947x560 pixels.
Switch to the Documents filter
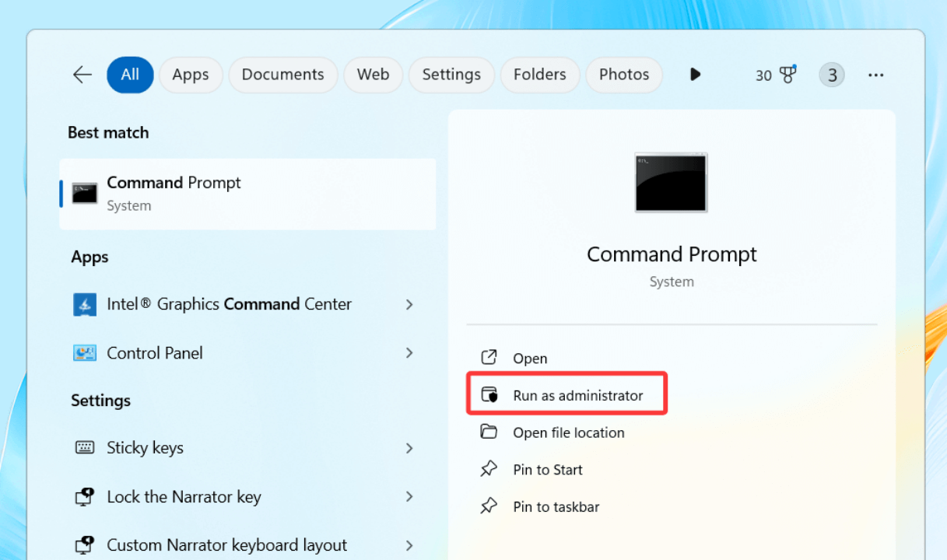pos(282,74)
